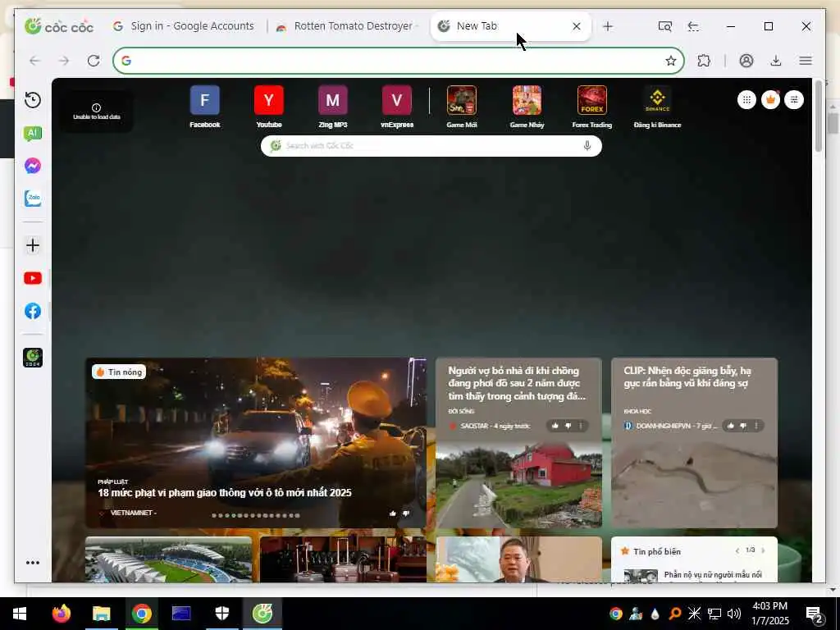Like the SAOSTAR article with thumbs up
The width and height of the screenshot is (840, 630).
pyautogui.click(x=555, y=426)
